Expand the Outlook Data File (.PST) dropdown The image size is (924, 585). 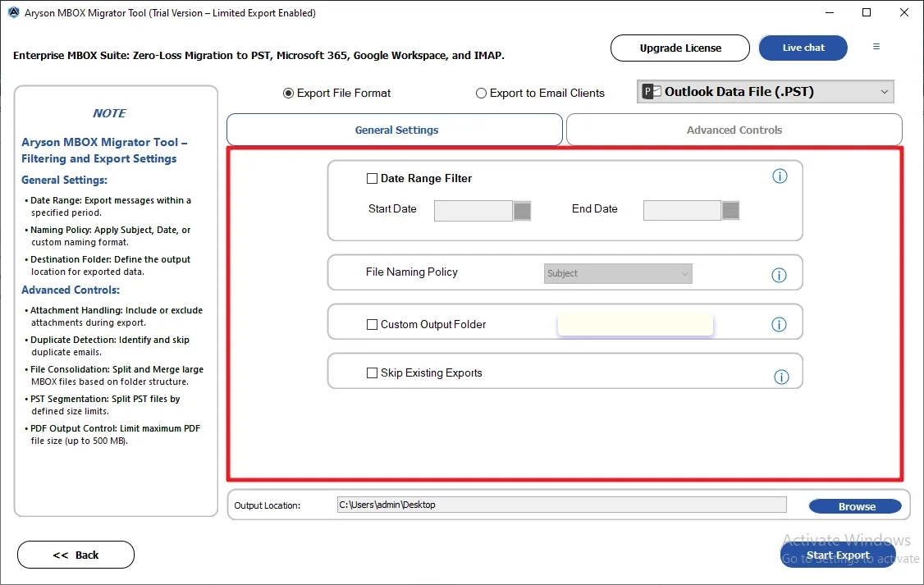[766, 92]
